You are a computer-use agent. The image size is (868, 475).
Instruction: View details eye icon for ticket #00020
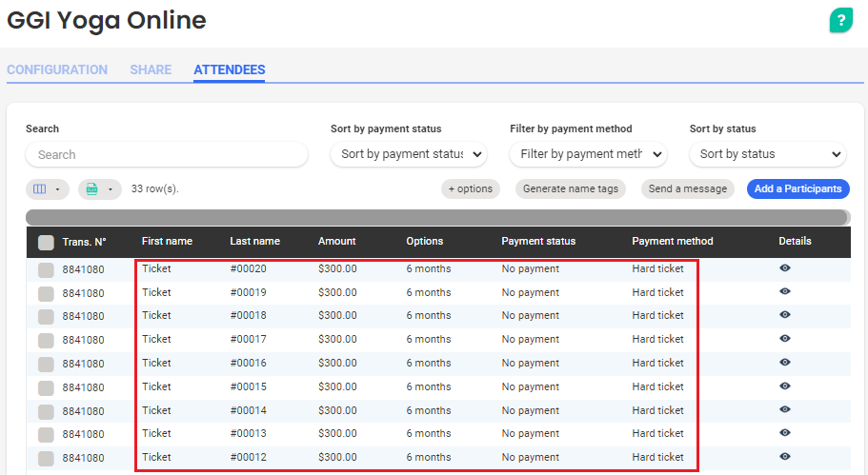pos(785,268)
